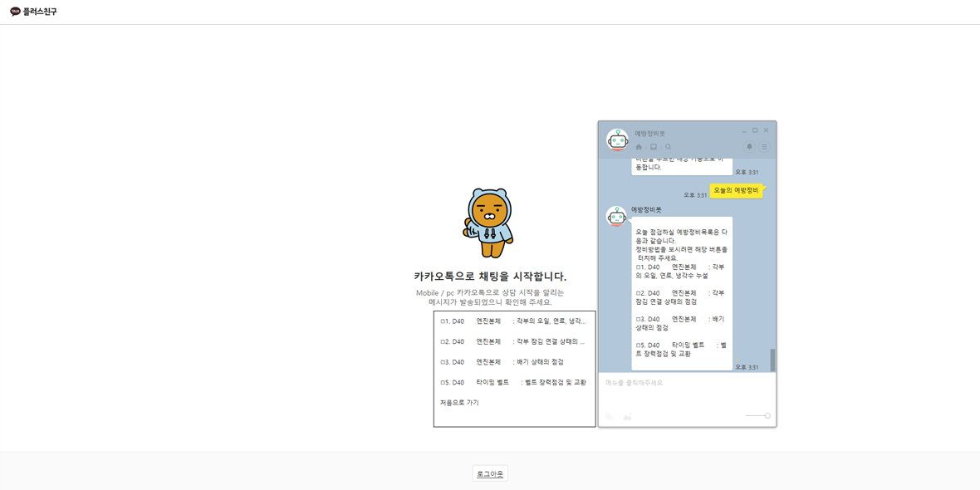
Task: Click the 예방정비봇 avatar beside the bot message
Action: click(x=617, y=216)
